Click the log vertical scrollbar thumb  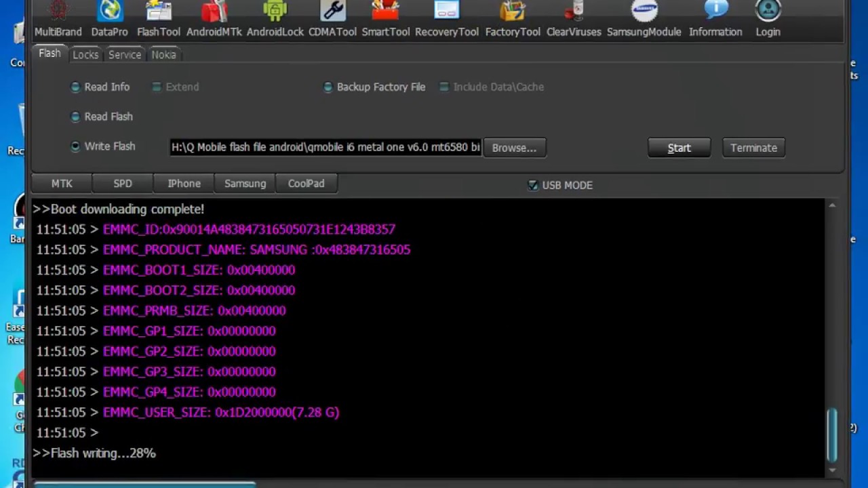(832, 435)
